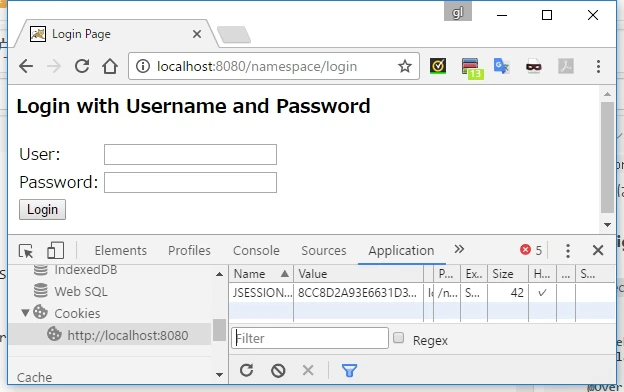Show more DevTools tabs via chevrons
Image resolution: width=624 pixels, height=392 pixels.
459,249
